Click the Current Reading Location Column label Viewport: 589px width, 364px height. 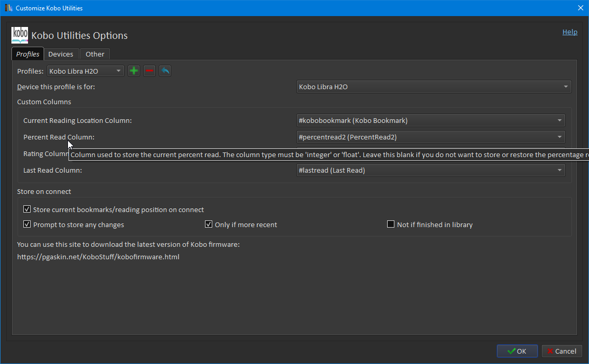(77, 120)
